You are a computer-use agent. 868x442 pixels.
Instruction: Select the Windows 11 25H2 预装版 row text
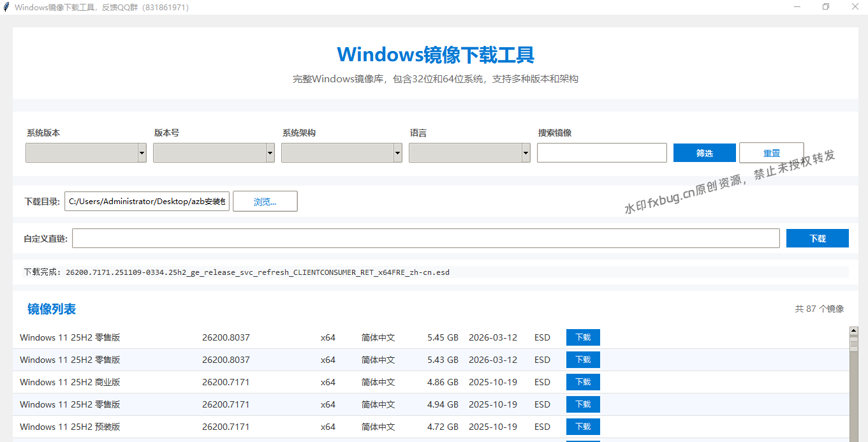70,427
